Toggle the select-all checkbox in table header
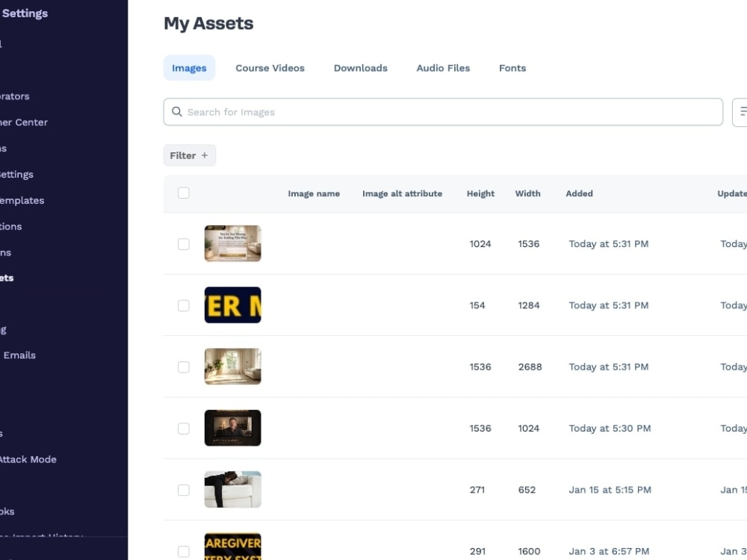Viewport: 747px width, 560px height. [x=184, y=193]
